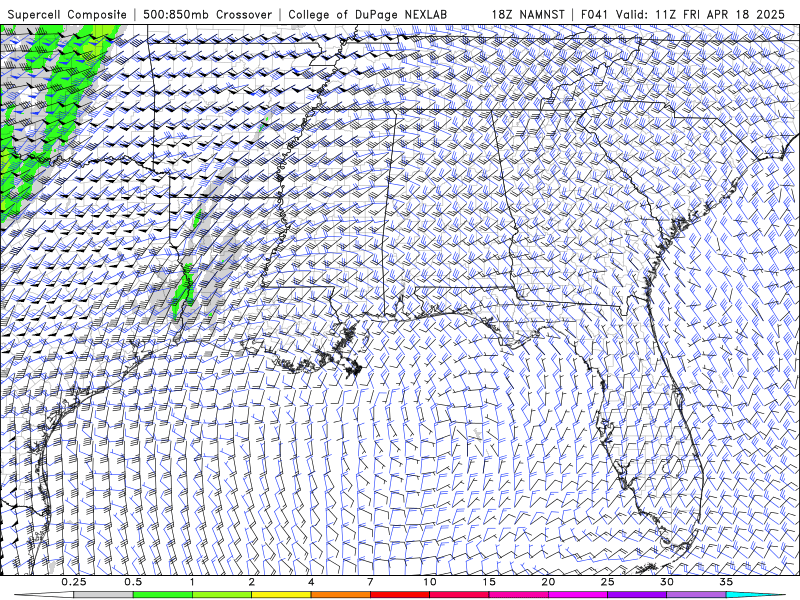Click the '25' legend label

tap(607, 582)
